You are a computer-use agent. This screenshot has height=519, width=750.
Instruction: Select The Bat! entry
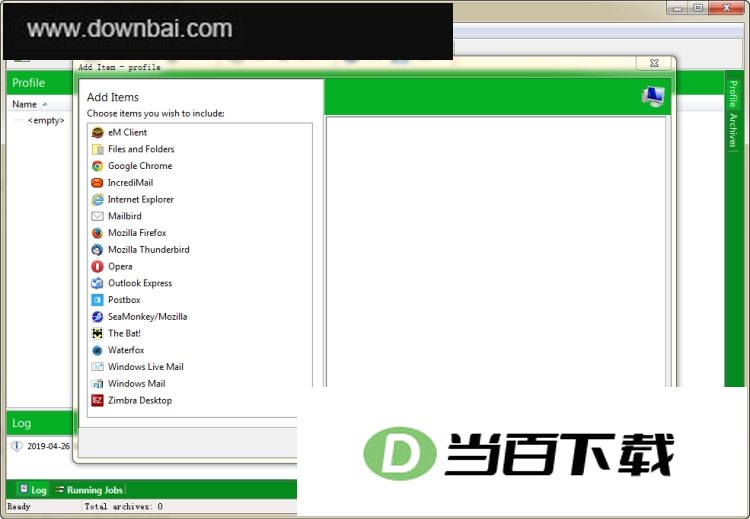[x=200, y=333]
